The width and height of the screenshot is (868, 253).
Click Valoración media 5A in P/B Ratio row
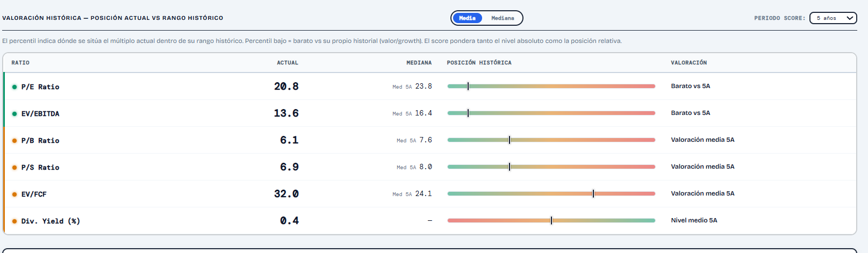point(702,140)
